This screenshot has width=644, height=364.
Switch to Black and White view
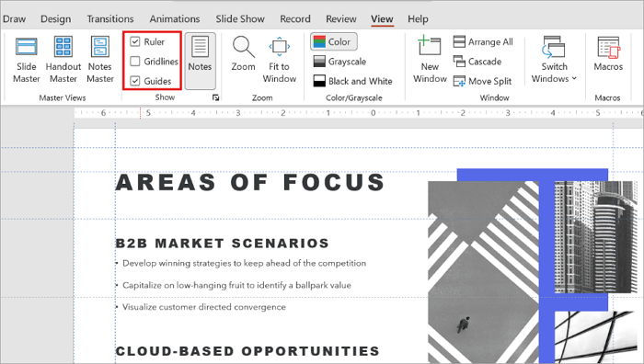pyautogui.click(x=352, y=81)
